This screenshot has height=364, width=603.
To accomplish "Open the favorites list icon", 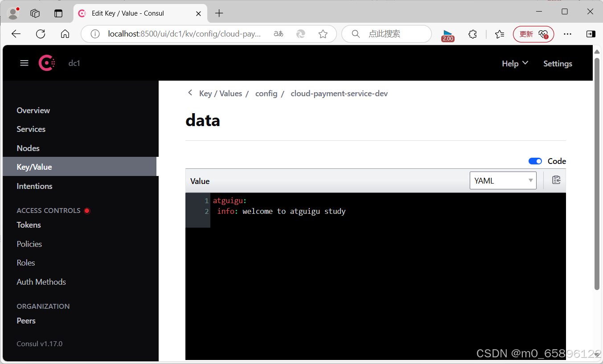I will (x=500, y=34).
